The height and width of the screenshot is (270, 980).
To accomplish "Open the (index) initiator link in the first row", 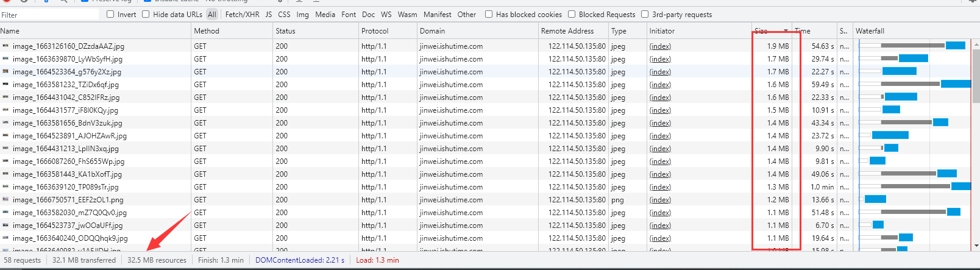I will 660,46.
